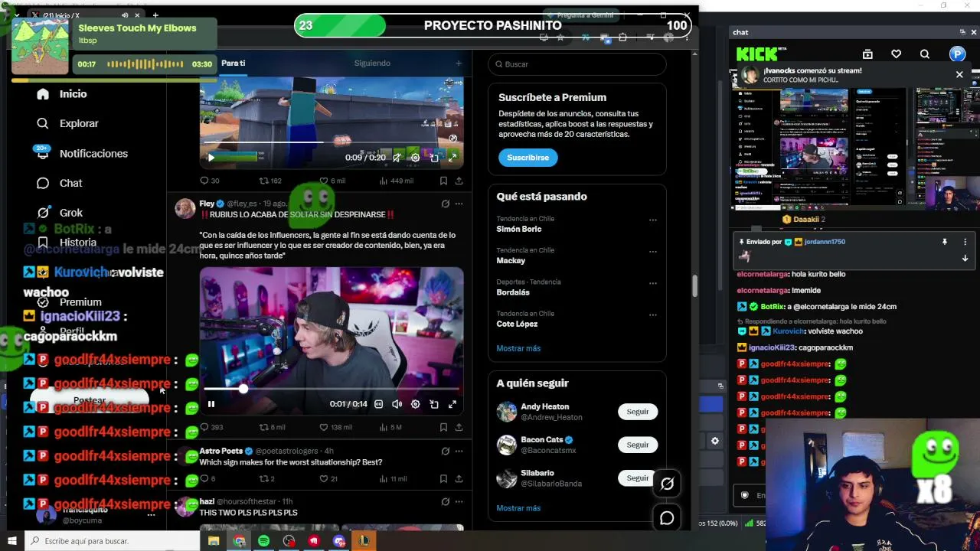Ask Grok about hazl's tweet
The width and height of the screenshot is (980, 551).
point(446,502)
